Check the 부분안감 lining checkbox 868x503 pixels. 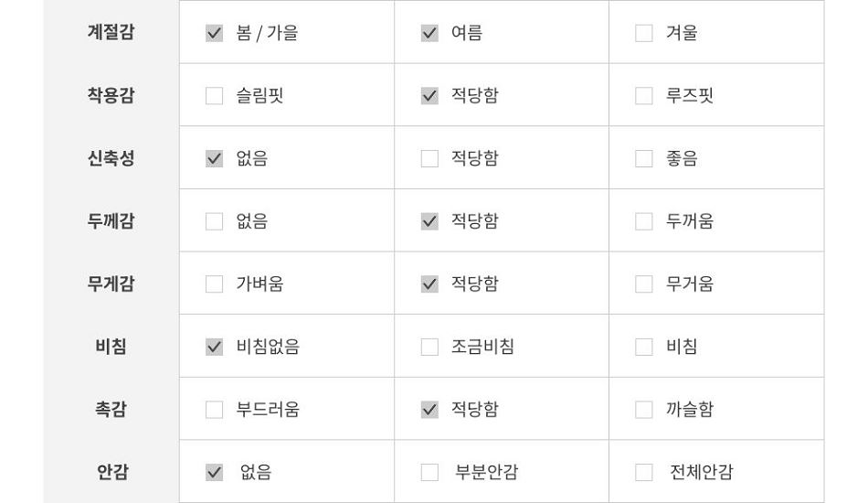pyautogui.click(x=429, y=473)
